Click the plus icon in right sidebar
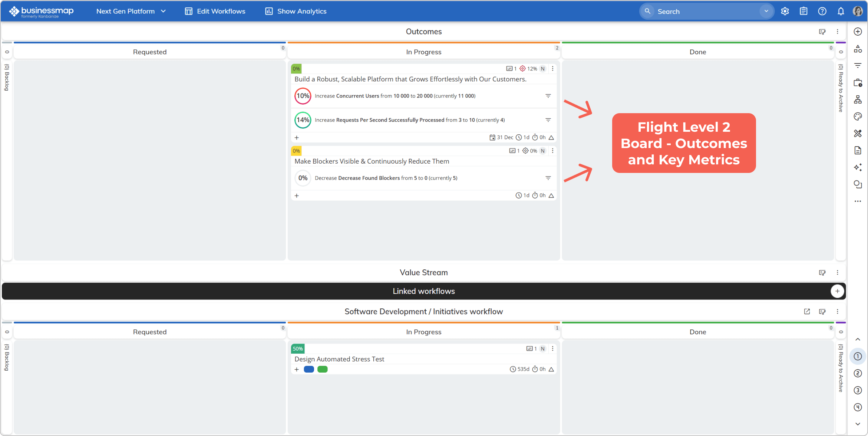The image size is (868, 436). (858, 32)
